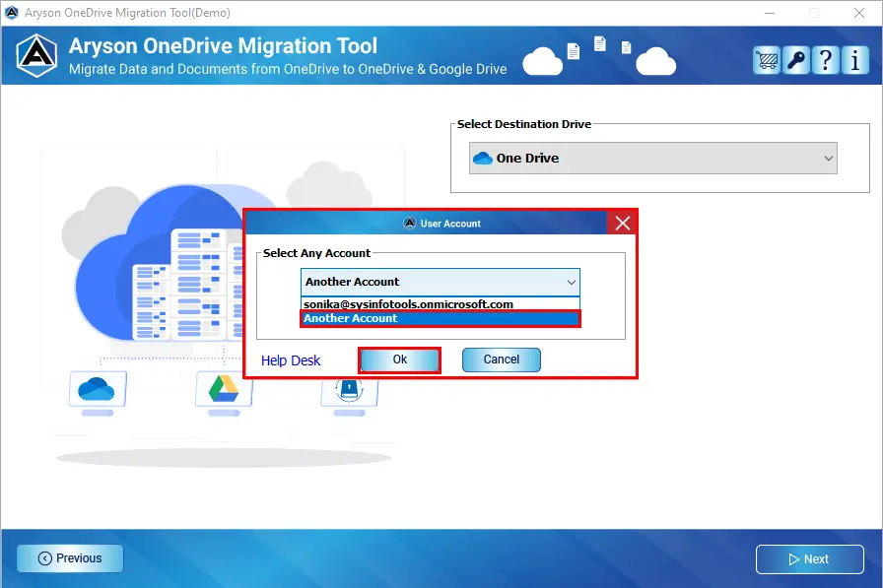Image resolution: width=883 pixels, height=588 pixels.
Task: Expand the Select Destination Drive dropdown
Action: 652,159
